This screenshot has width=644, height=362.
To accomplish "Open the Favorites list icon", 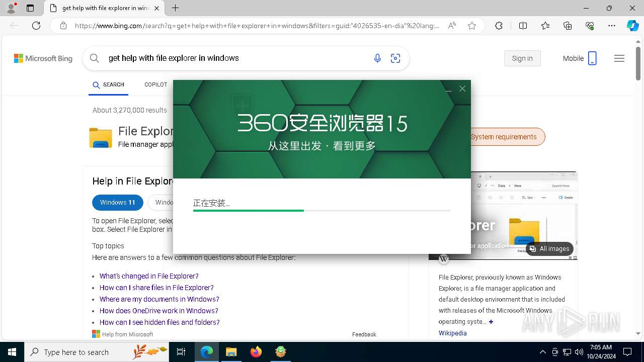I will 545,26.
